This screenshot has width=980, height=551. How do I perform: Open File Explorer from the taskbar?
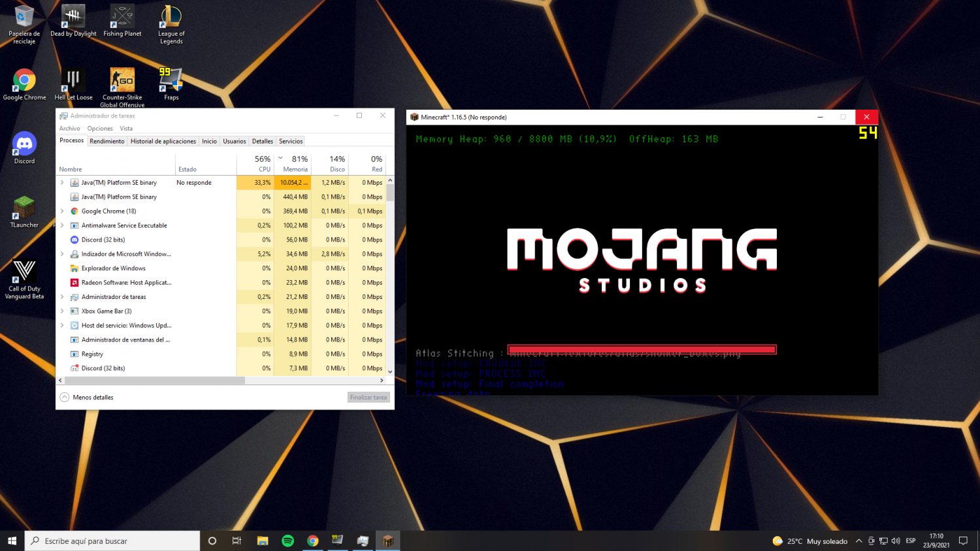point(263,541)
